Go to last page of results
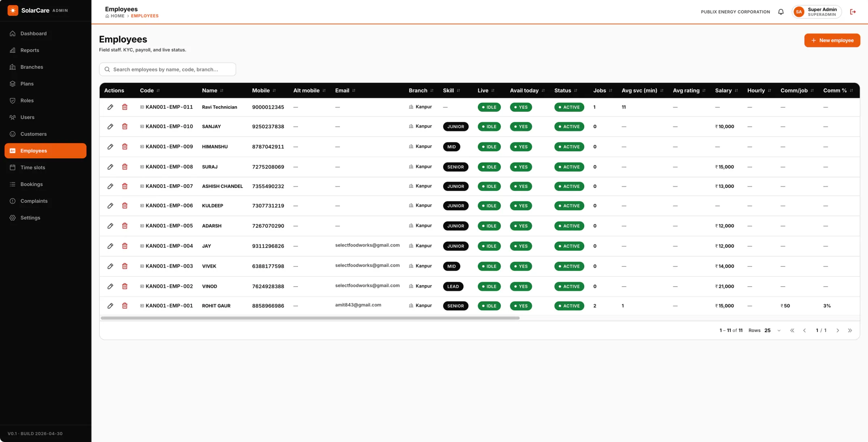This screenshot has height=442, width=868. [x=850, y=330]
